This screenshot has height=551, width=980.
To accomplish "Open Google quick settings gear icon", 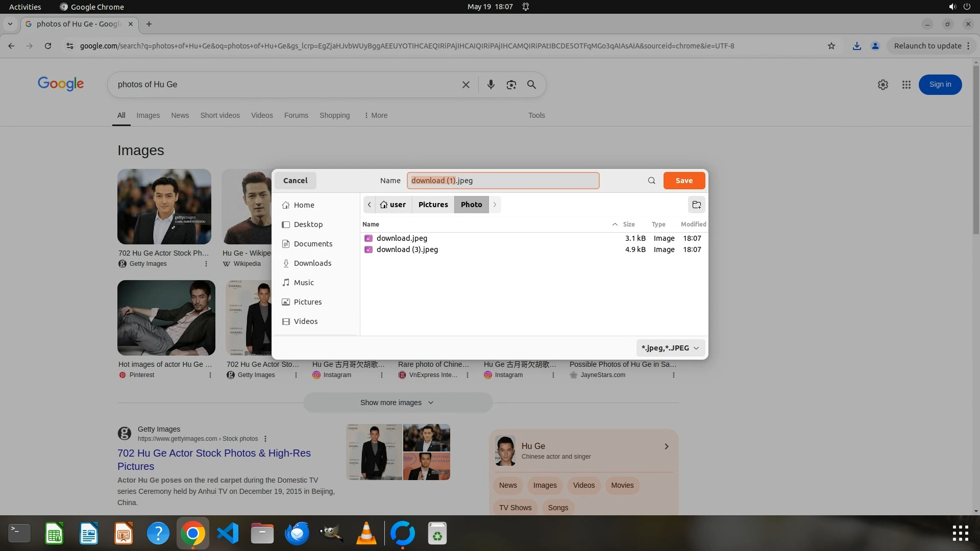I will pos(883,85).
